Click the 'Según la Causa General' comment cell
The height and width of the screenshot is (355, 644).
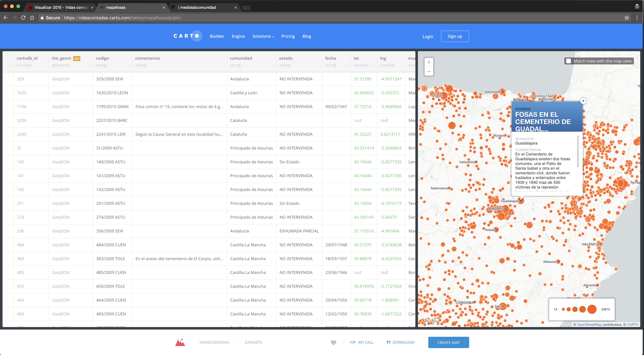point(179,134)
